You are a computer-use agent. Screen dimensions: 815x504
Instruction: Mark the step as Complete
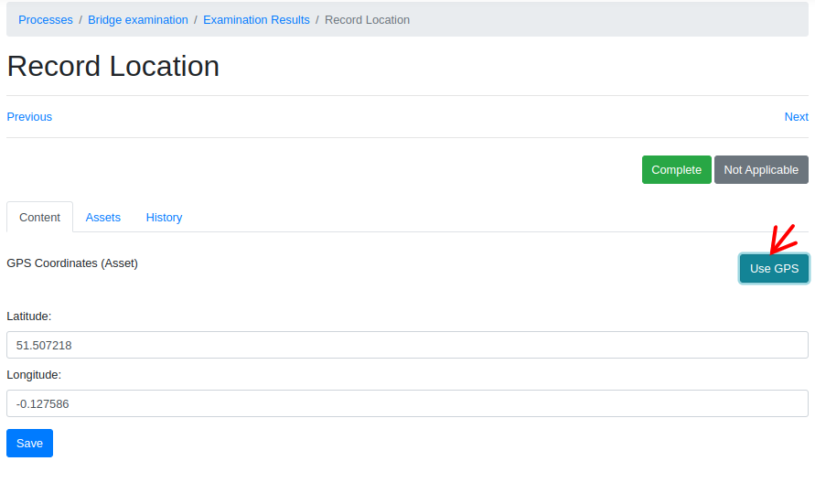pos(676,169)
